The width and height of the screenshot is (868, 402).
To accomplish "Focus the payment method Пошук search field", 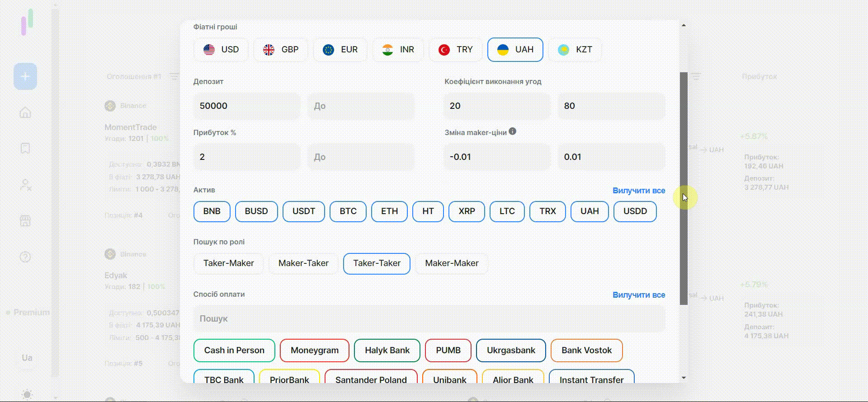I will coord(429,319).
